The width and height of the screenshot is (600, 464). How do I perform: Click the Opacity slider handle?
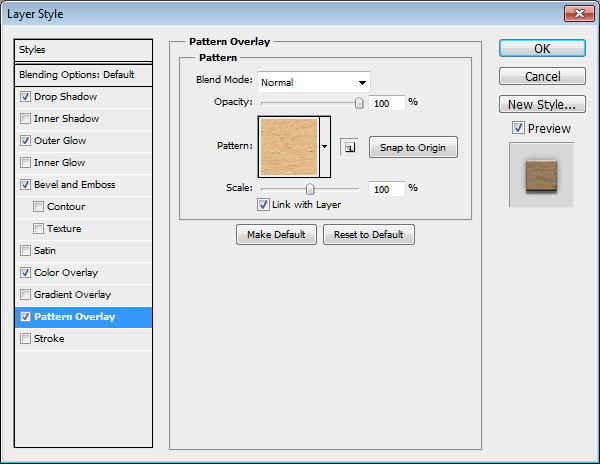click(x=359, y=102)
